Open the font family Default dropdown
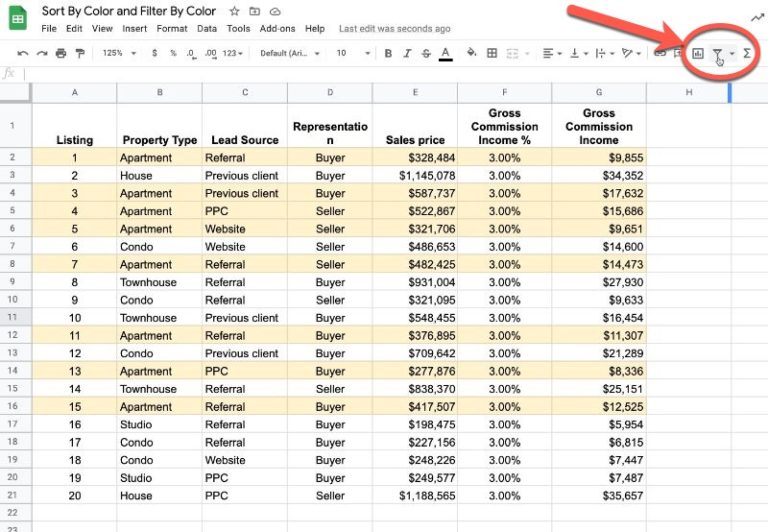768x532 pixels. [x=289, y=53]
